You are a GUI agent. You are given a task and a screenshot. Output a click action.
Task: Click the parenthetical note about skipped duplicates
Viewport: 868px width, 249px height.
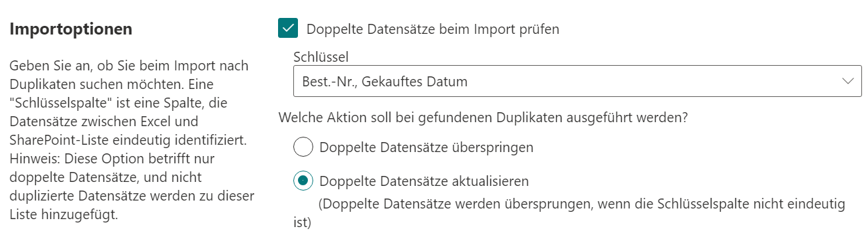point(569,213)
